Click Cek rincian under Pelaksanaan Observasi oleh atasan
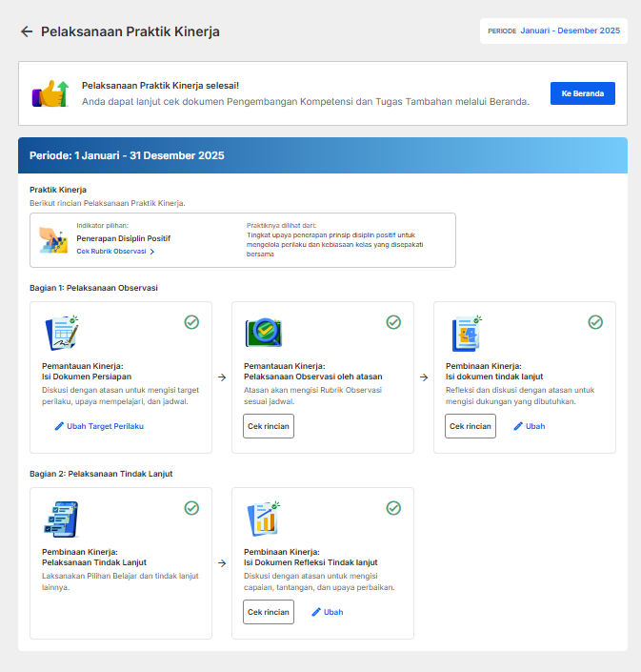 [269, 426]
